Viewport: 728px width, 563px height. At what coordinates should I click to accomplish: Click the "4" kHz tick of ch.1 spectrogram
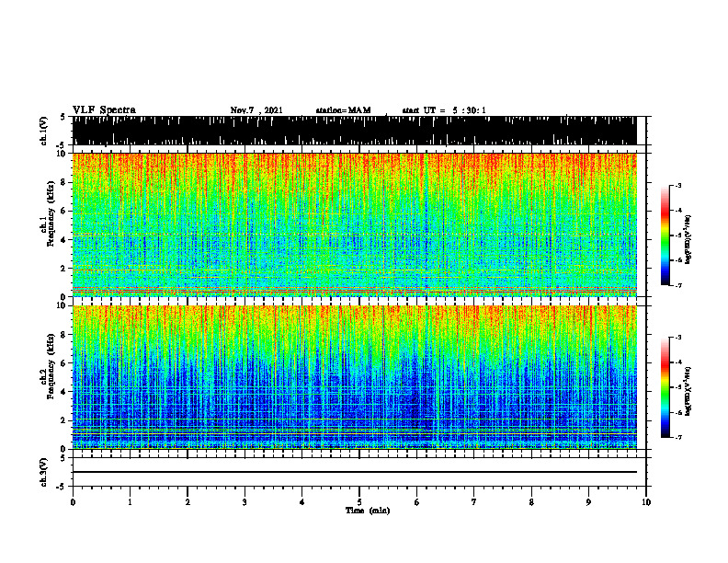64,240
